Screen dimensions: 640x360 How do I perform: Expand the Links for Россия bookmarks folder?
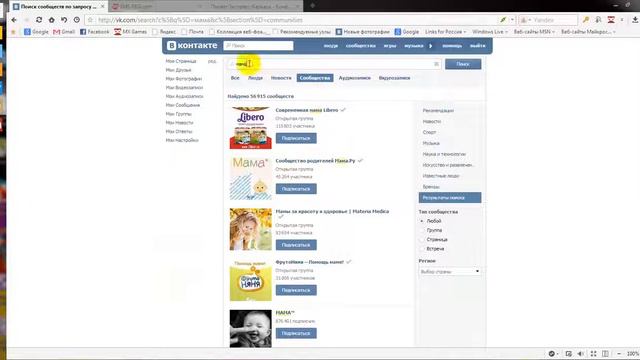click(445, 31)
